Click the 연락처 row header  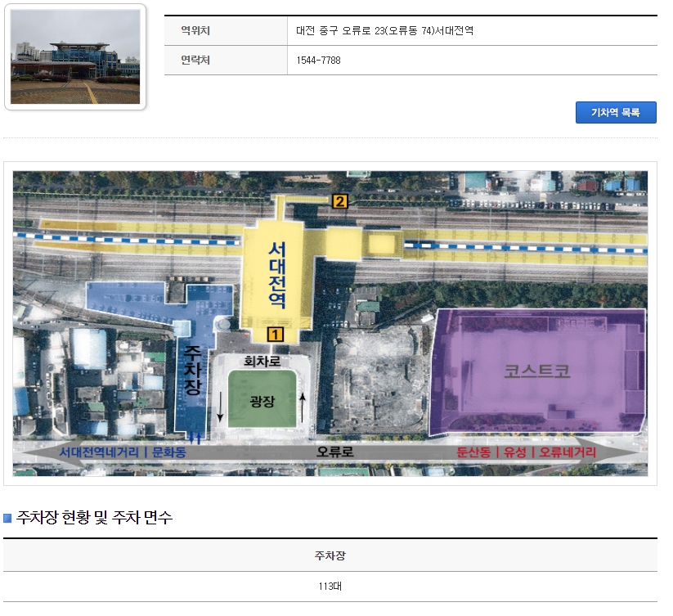[x=226, y=60]
